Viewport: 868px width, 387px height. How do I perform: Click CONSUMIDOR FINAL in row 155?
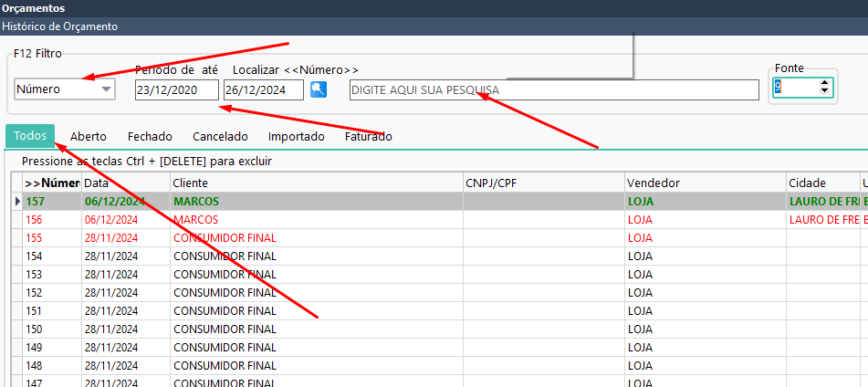click(225, 238)
